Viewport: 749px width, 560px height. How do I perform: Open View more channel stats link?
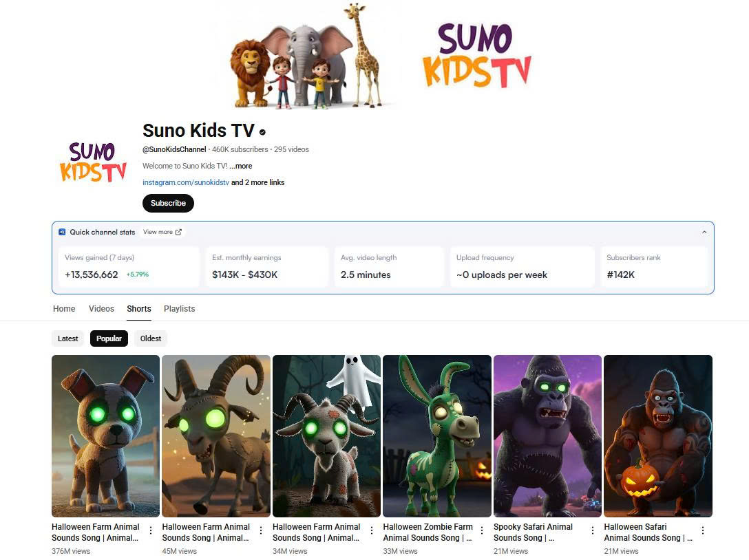162,232
